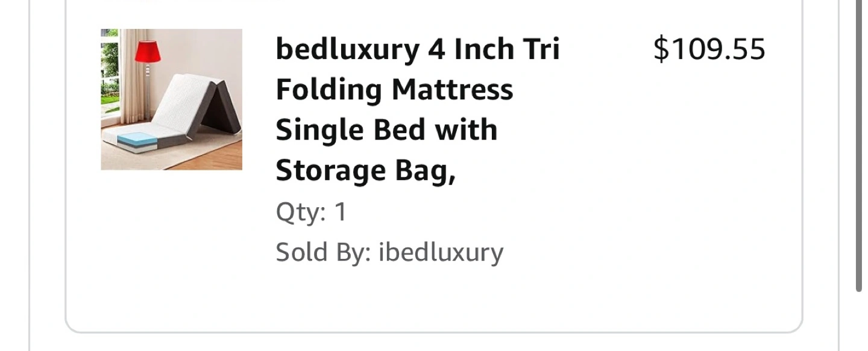Open the folding mattress product thumbnail
The width and height of the screenshot is (868, 351).
click(x=171, y=99)
